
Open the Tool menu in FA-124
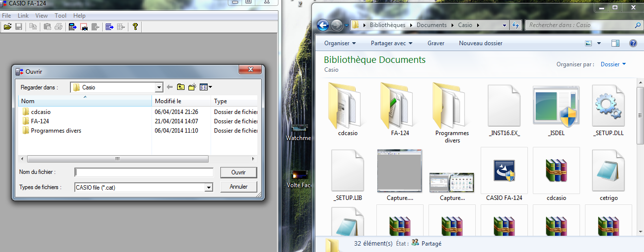point(61,16)
